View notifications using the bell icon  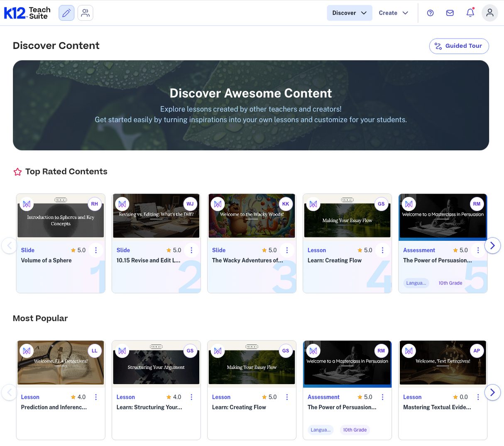(x=470, y=13)
